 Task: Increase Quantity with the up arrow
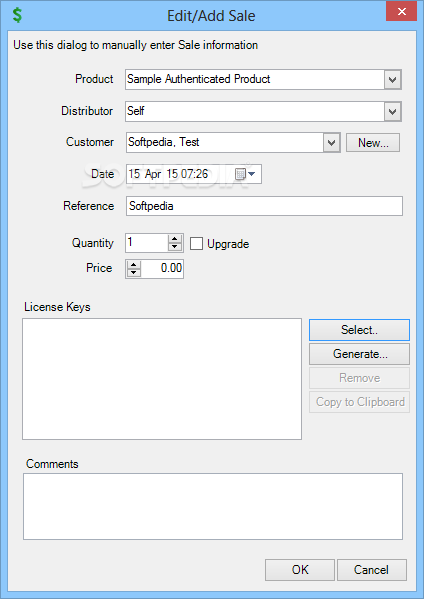175,239
